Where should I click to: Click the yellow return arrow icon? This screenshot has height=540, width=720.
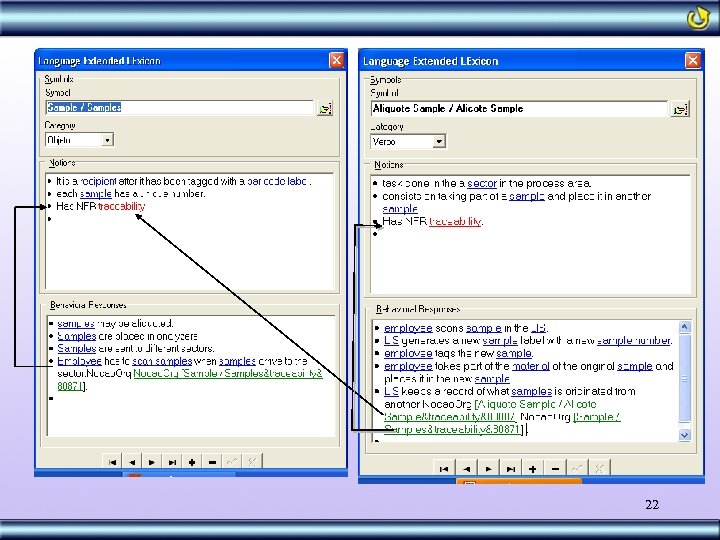click(698, 18)
